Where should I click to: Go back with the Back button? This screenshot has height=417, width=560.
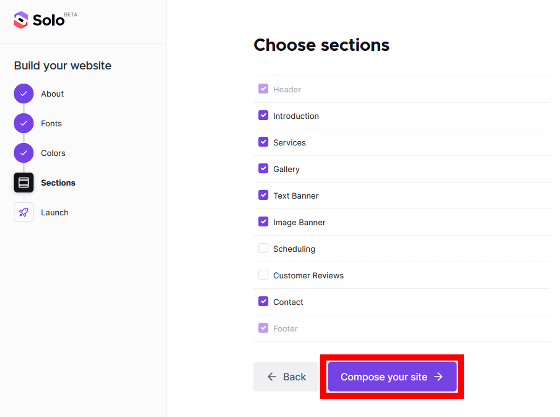286,377
